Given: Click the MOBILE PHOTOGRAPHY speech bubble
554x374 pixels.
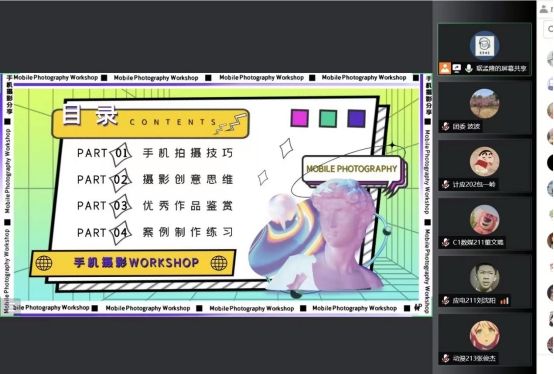Looking at the screenshot, I should (352, 169).
